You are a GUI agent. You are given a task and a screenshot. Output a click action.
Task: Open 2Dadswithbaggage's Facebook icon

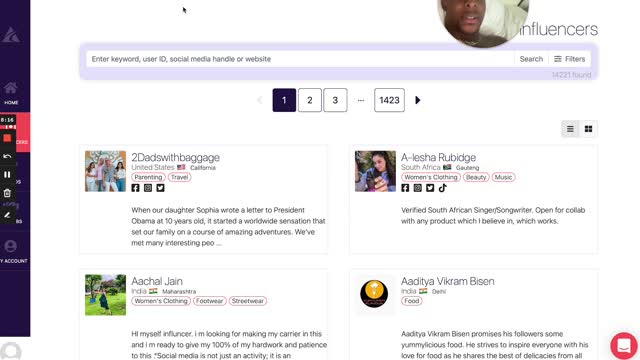(x=136, y=188)
